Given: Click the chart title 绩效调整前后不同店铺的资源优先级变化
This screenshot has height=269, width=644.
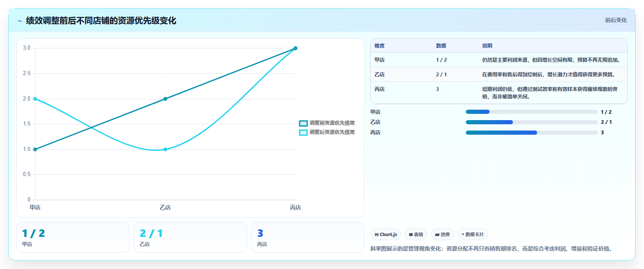Looking at the screenshot, I should pos(101,21).
